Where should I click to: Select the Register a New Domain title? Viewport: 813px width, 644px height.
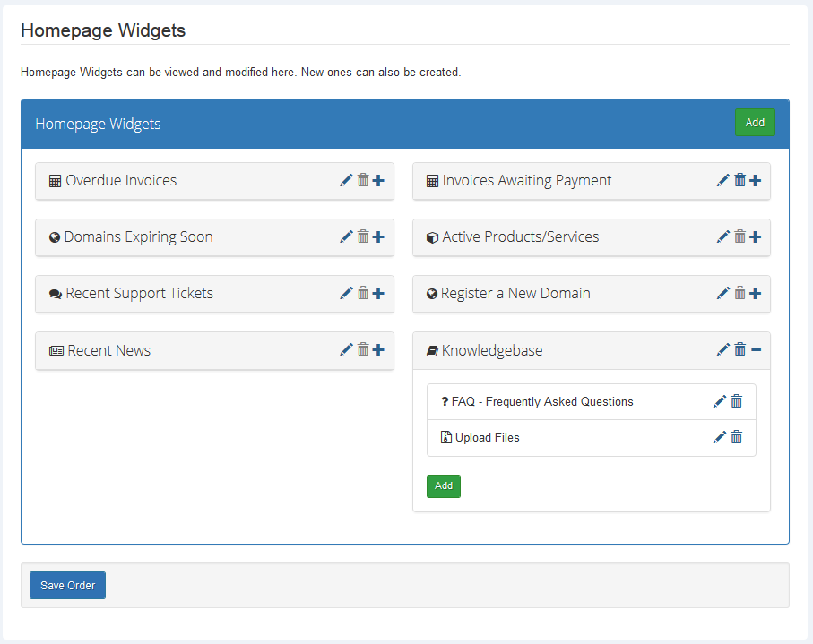(515, 293)
